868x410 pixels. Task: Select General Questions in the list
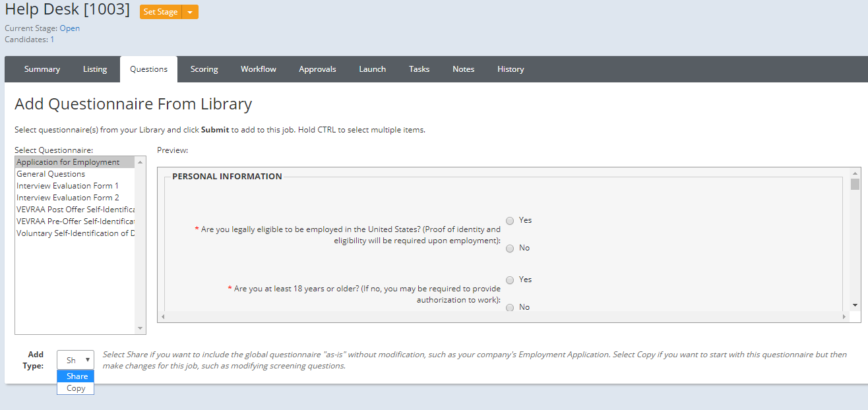click(x=75, y=174)
